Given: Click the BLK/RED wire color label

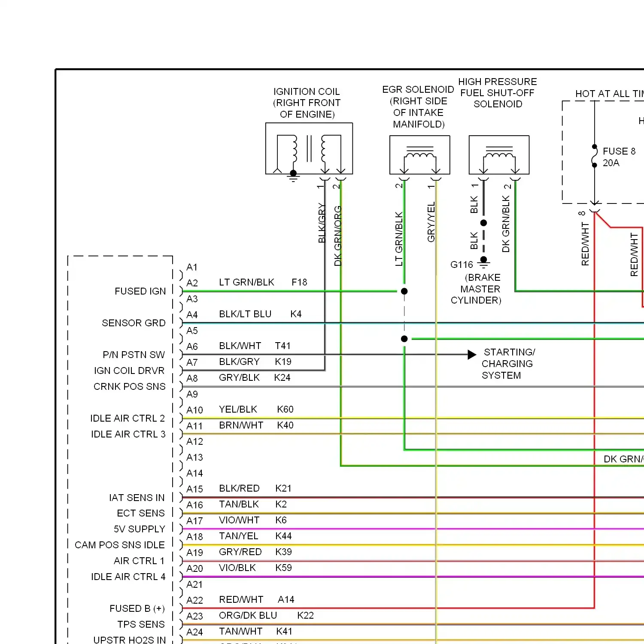Looking at the screenshot, I should [239, 488].
